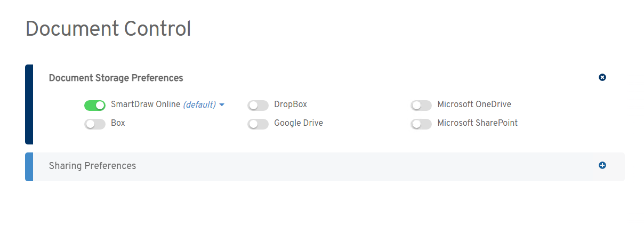Enable the DropBox storage toggle
Viewport: 644px width, 226px height.
point(258,106)
